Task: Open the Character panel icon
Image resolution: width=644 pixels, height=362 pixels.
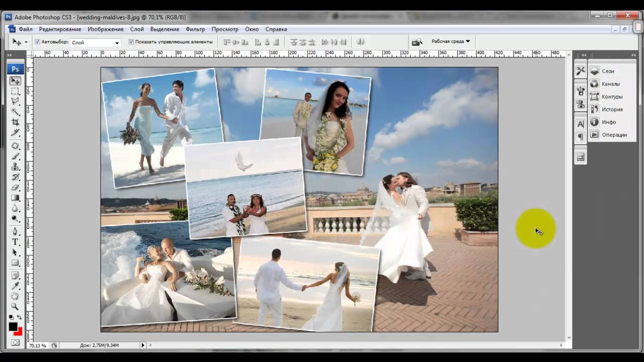Action: [x=581, y=124]
